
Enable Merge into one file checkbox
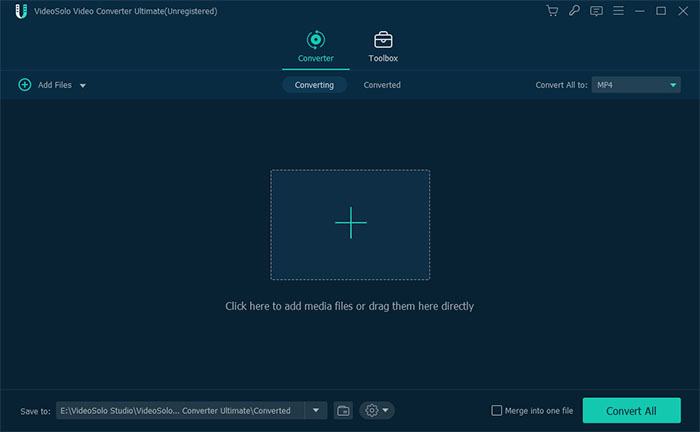pos(497,410)
